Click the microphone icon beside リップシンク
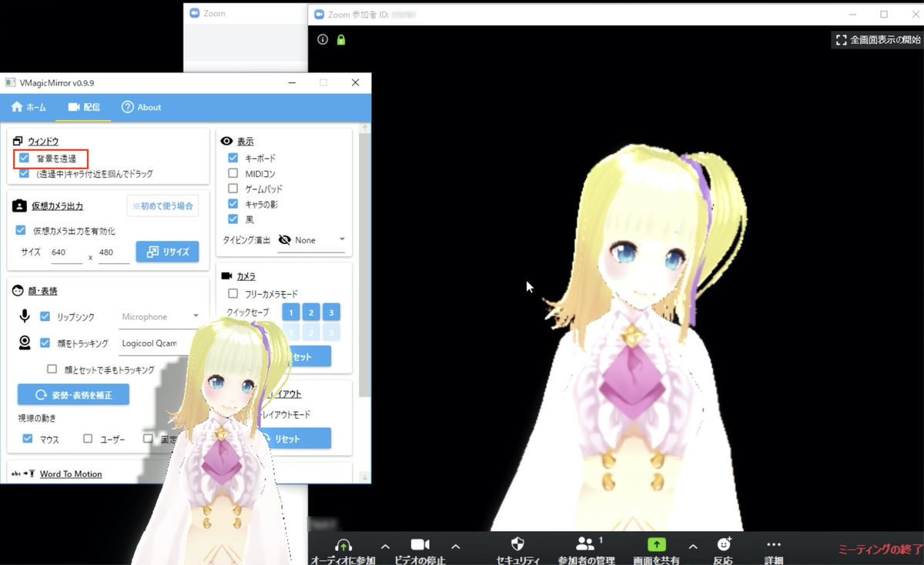924x565 pixels. [x=25, y=316]
